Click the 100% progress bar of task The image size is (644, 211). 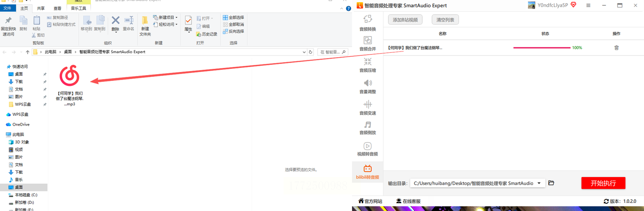click(542, 47)
